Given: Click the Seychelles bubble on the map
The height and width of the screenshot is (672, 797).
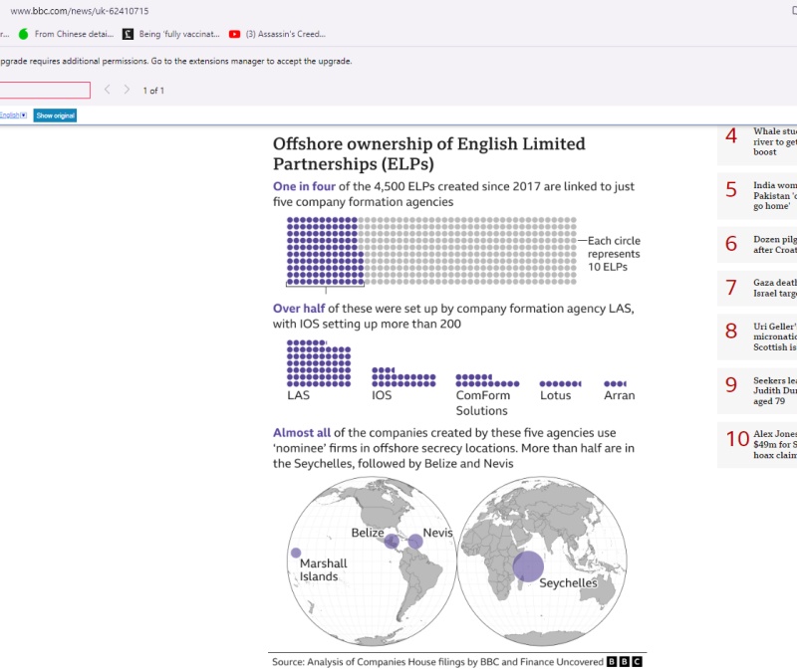Looking at the screenshot, I should point(528,565).
